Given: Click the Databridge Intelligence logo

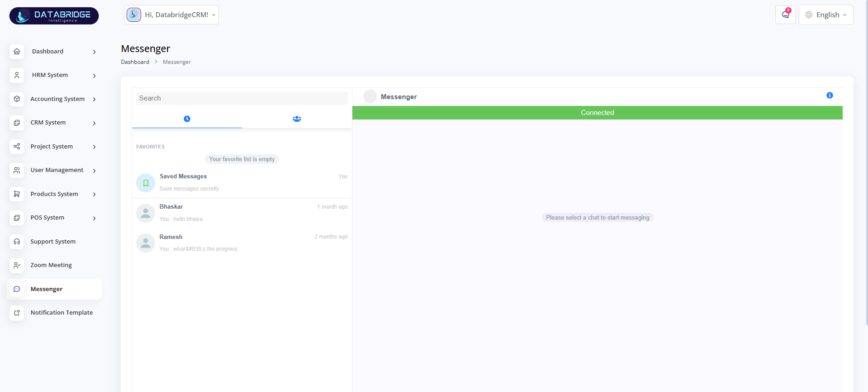Looking at the screenshot, I should coord(54,15).
